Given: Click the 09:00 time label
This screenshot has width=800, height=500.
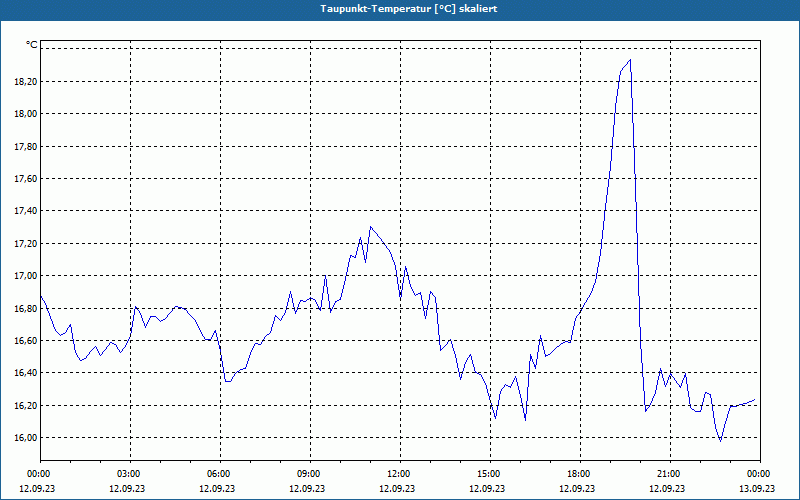Looking at the screenshot, I should 310,474.
